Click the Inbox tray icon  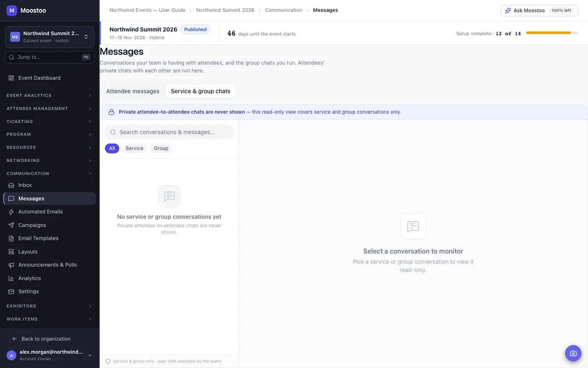11,185
